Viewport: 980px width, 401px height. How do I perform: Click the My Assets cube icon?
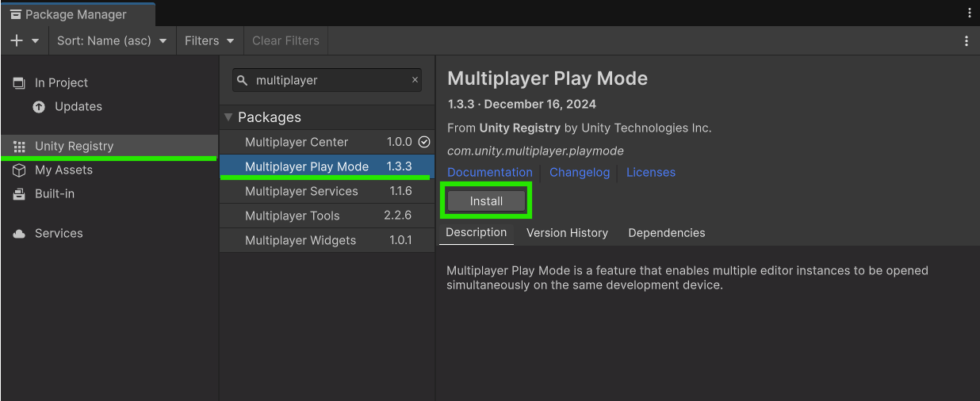click(19, 170)
